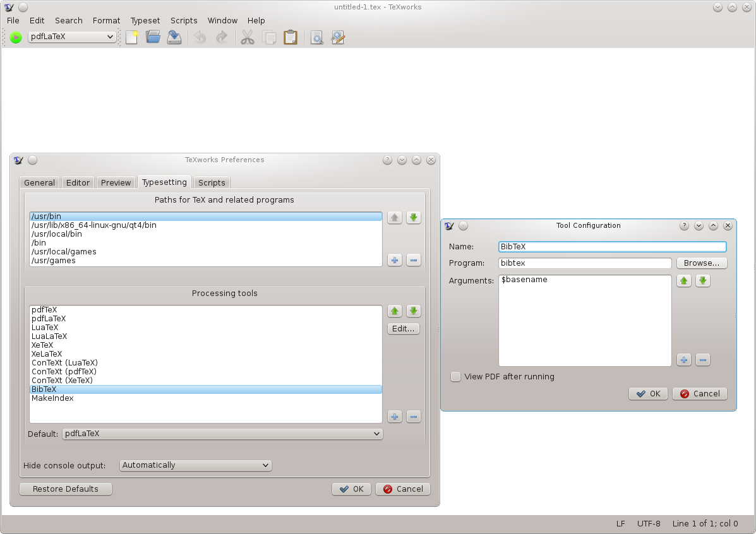This screenshot has height=534, width=756.
Task: Select /usr/games in paths list
Action: tap(206, 261)
